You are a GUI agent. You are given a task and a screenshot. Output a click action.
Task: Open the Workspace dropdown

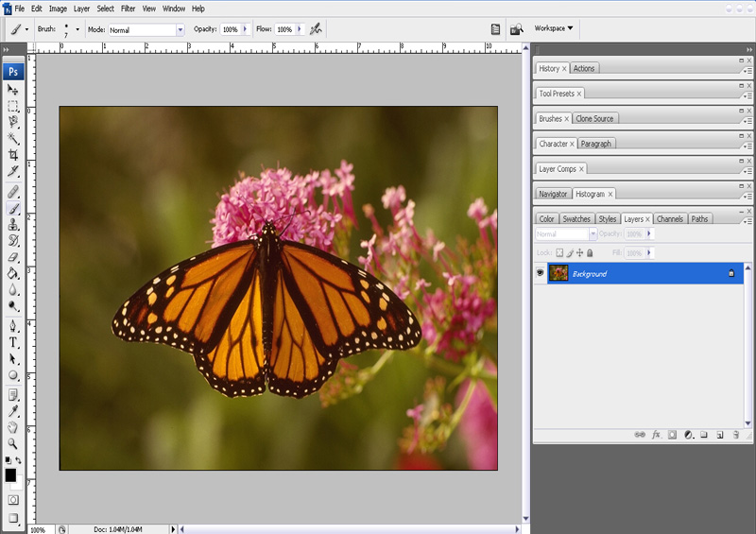[554, 28]
